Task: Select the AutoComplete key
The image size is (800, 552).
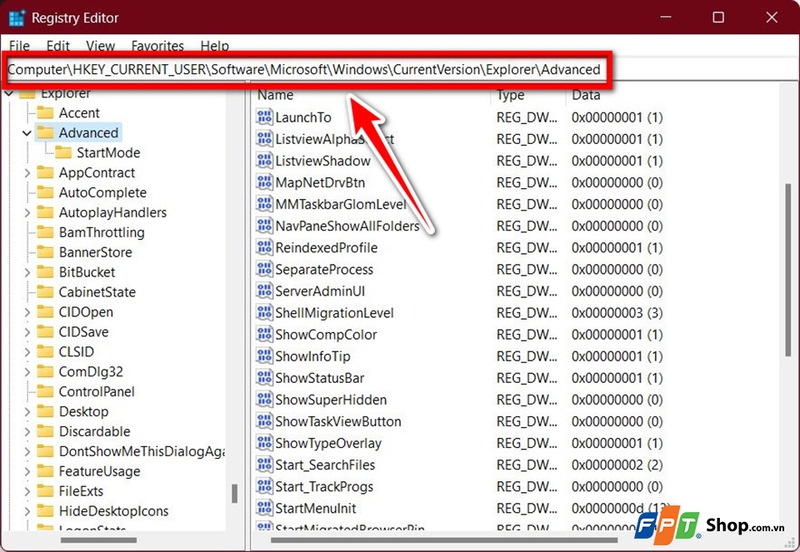Action: click(x=103, y=192)
